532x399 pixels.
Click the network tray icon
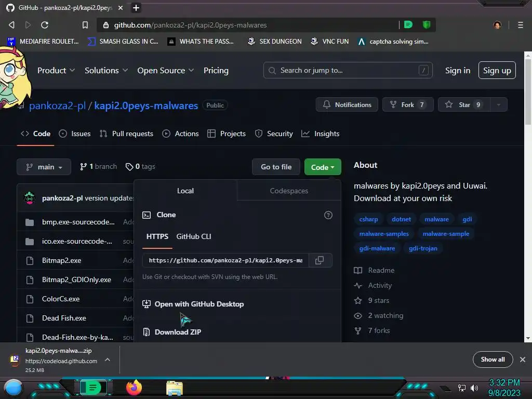pyautogui.click(x=461, y=388)
